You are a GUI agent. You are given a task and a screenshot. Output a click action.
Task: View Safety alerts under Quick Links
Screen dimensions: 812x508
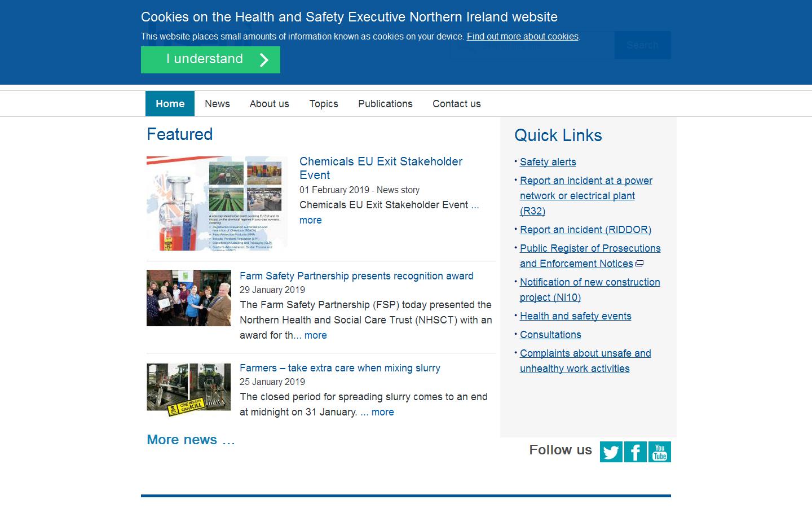(x=548, y=162)
